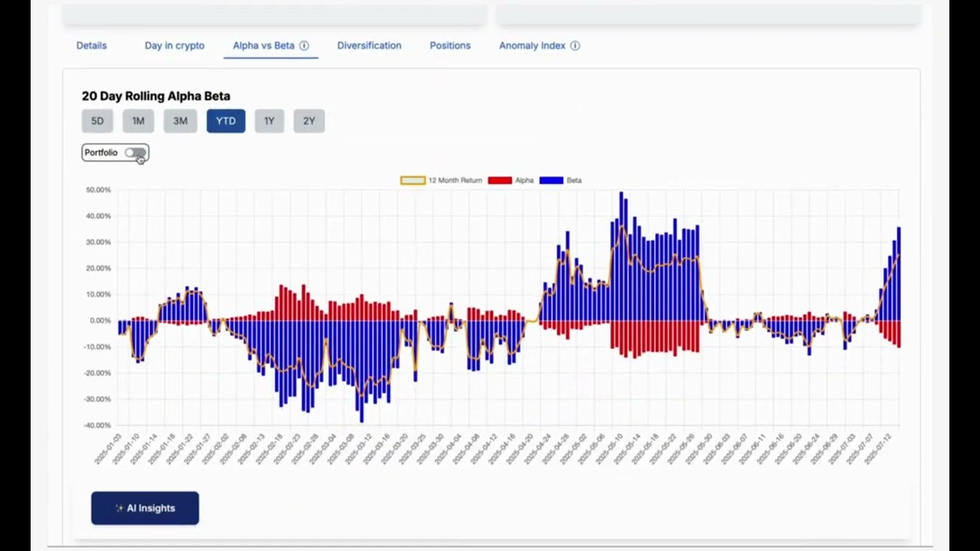Open the Positions tab
The image size is (980, 551).
click(x=450, y=46)
